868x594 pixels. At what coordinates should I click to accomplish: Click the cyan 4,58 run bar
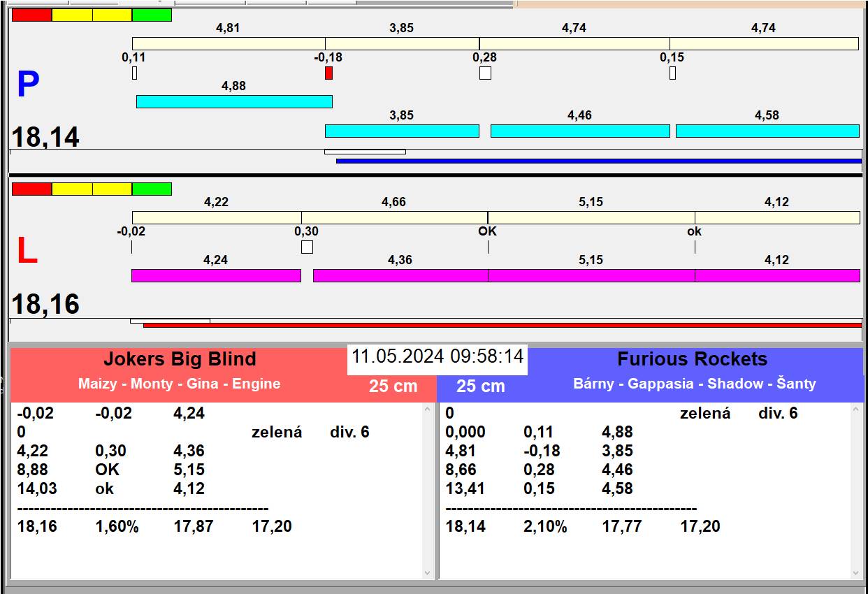click(767, 131)
